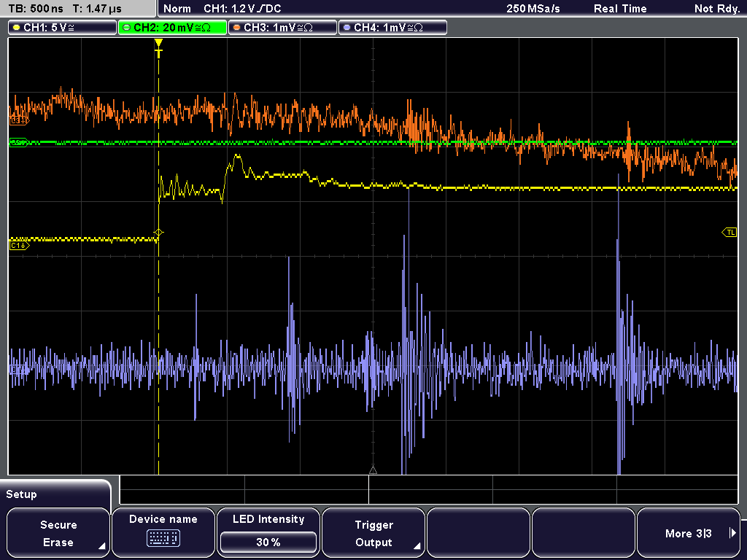
Task: Click the time reference triangle at bottom center
Action: tap(373, 470)
